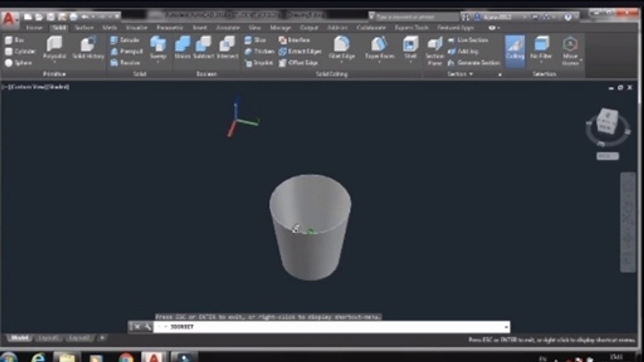Click in the command line input
The width and height of the screenshot is (644, 362).
332,327
